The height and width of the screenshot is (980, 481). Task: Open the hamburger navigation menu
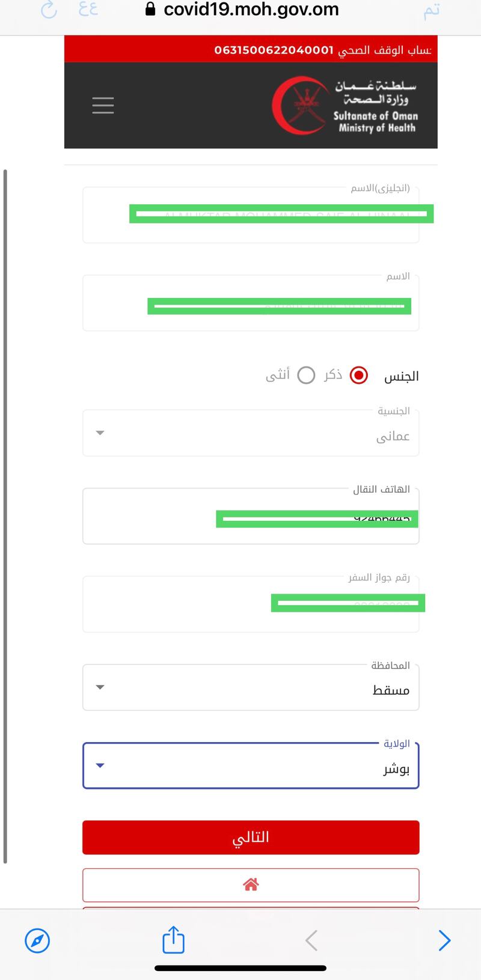(x=103, y=105)
